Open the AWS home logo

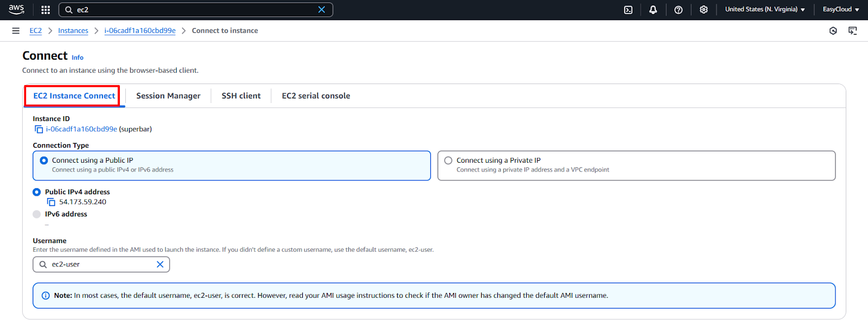(x=16, y=9)
